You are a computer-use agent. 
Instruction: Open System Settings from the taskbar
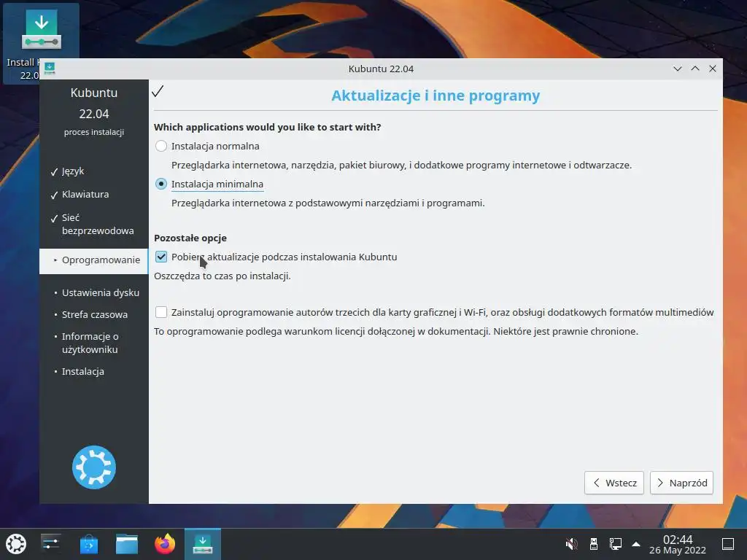coord(50,544)
